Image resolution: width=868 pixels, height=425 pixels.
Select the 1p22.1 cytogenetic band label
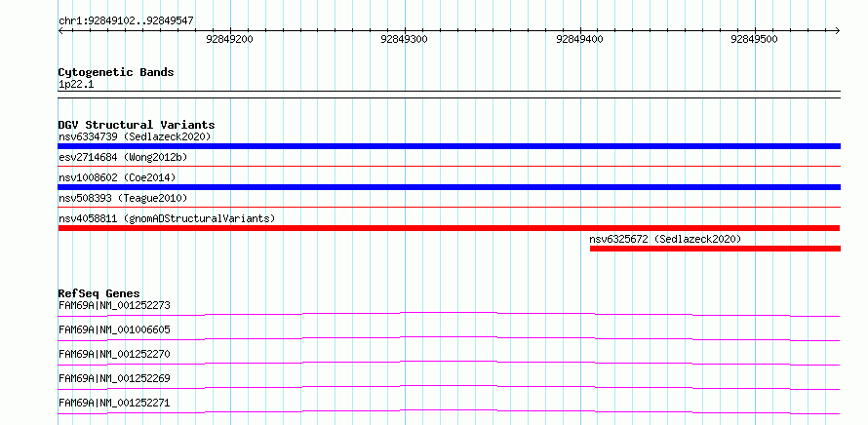click(76, 85)
